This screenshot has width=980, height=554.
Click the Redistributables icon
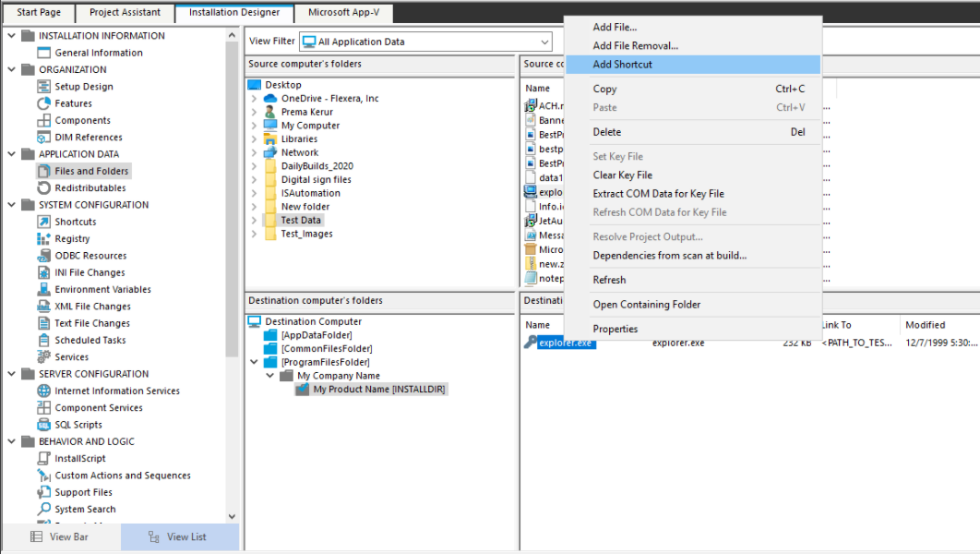coord(44,188)
